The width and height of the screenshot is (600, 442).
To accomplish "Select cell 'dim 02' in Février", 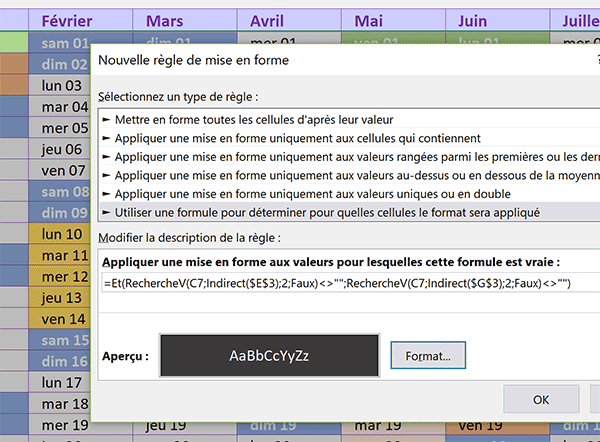I will point(60,64).
